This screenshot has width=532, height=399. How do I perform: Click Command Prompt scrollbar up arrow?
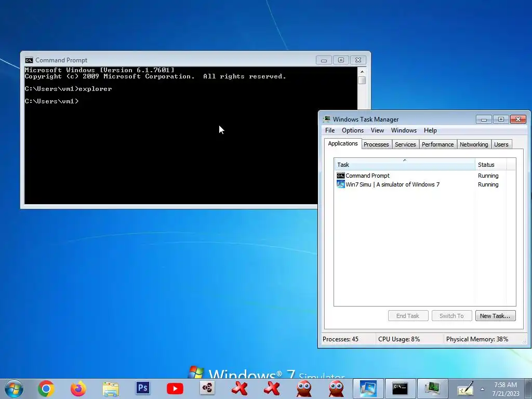tap(362, 72)
